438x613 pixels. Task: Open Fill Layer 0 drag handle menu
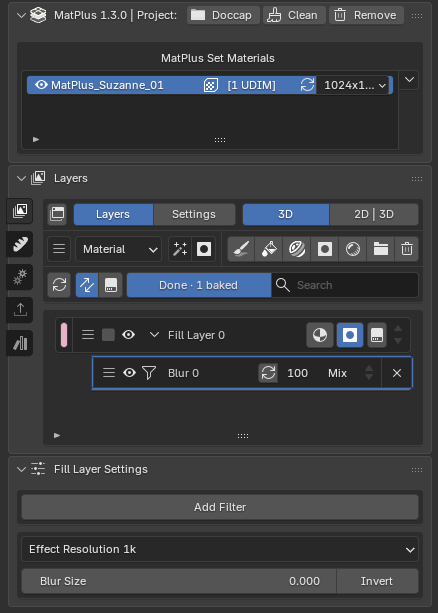[x=88, y=335]
